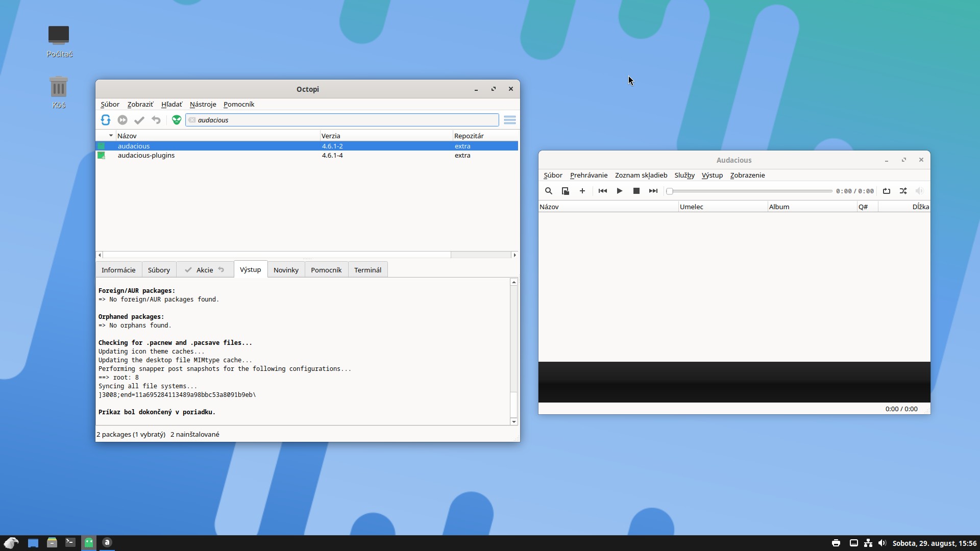Open the Zobraziť menu in Octopi
The image size is (980, 551).
[x=140, y=104]
